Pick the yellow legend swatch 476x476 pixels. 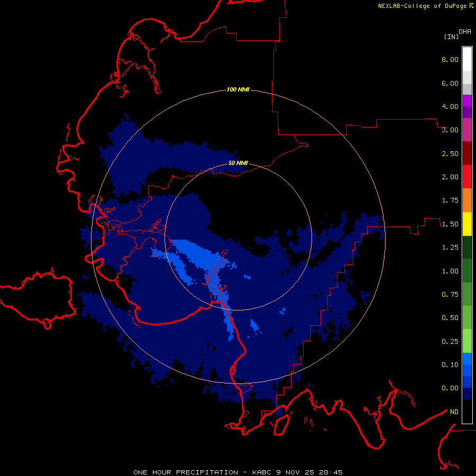467,224
